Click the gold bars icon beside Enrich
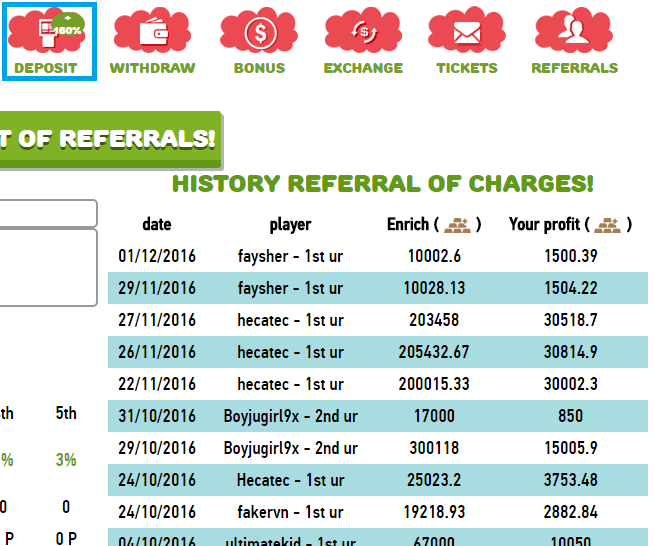 tap(457, 225)
